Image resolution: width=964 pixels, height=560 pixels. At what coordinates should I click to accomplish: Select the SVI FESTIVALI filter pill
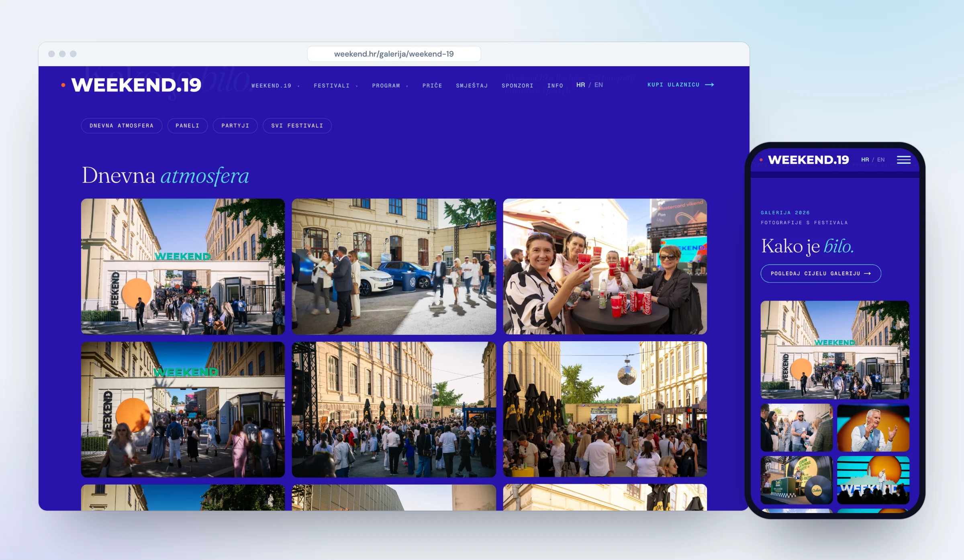(x=297, y=126)
